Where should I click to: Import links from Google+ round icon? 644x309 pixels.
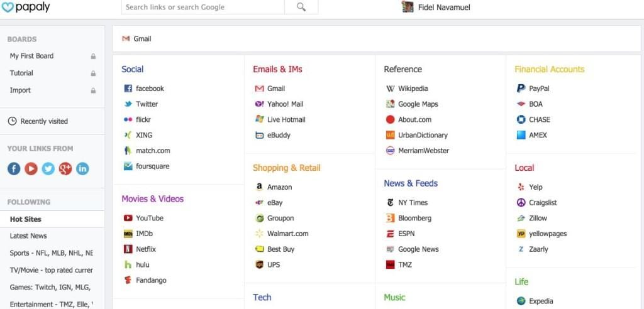pyautogui.click(x=65, y=169)
